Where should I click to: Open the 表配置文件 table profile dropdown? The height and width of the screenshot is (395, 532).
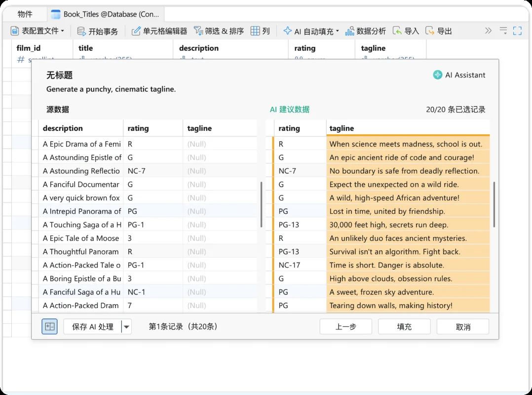tap(38, 31)
